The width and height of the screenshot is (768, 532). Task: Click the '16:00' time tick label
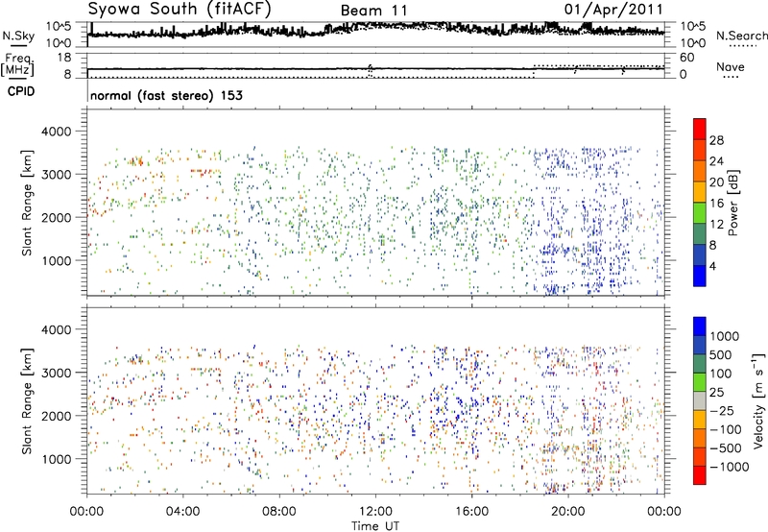(x=471, y=512)
